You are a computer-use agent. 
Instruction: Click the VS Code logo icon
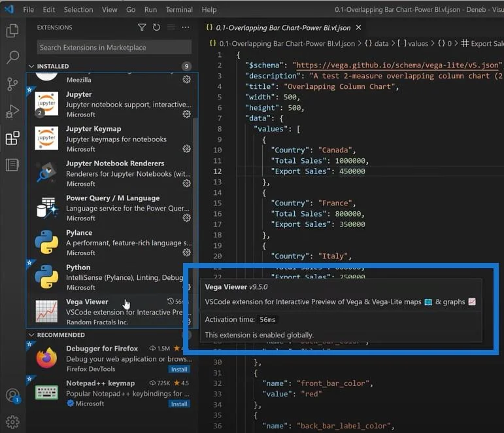pyautogui.click(x=9, y=9)
